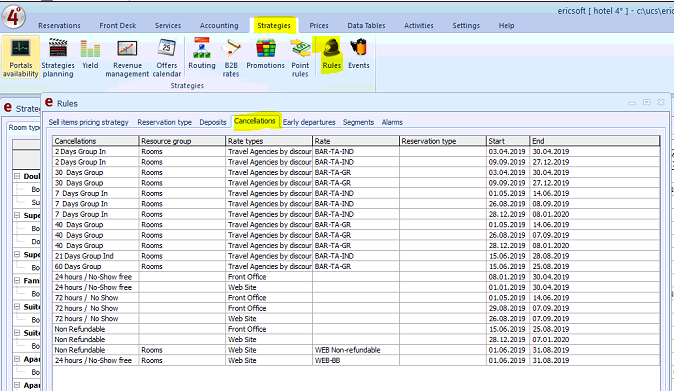Image resolution: width=674 pixels, height=391 pixels.
Task: Switch to Early departures tab
Action: point(309,122)
